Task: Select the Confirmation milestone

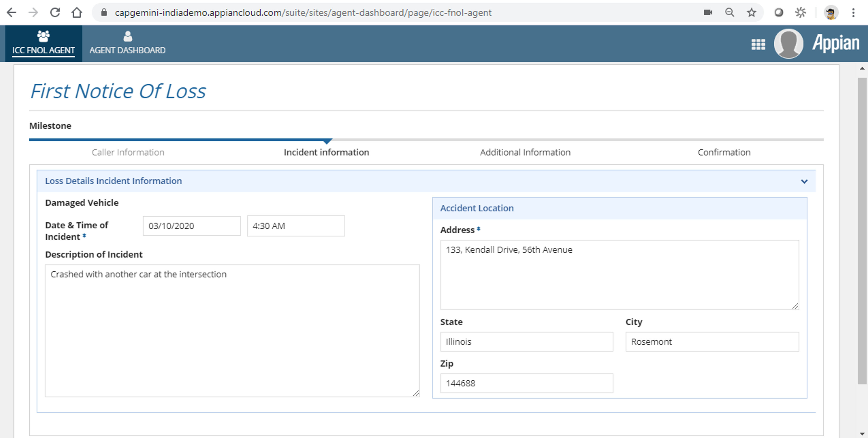Action: click(x=724, y=152)
